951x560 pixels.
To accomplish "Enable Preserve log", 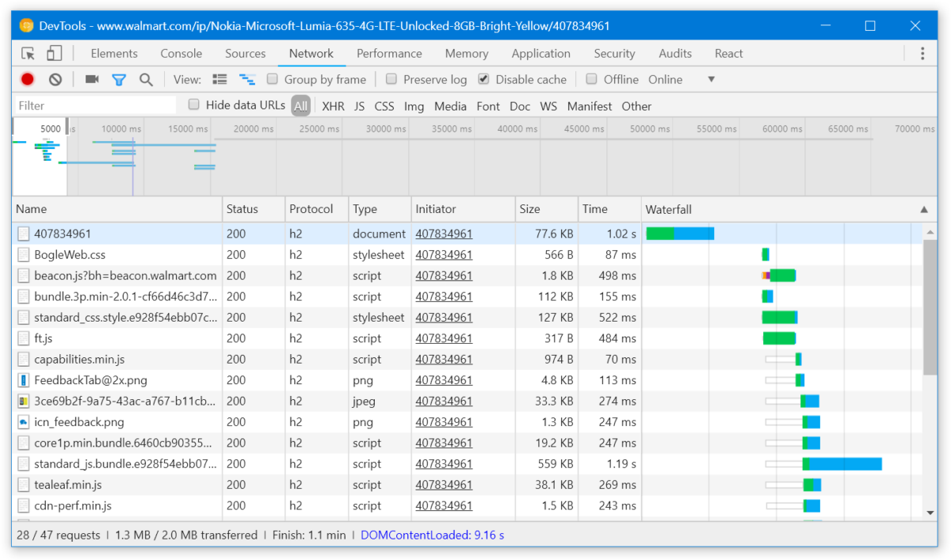I will (x=391, y=79).
